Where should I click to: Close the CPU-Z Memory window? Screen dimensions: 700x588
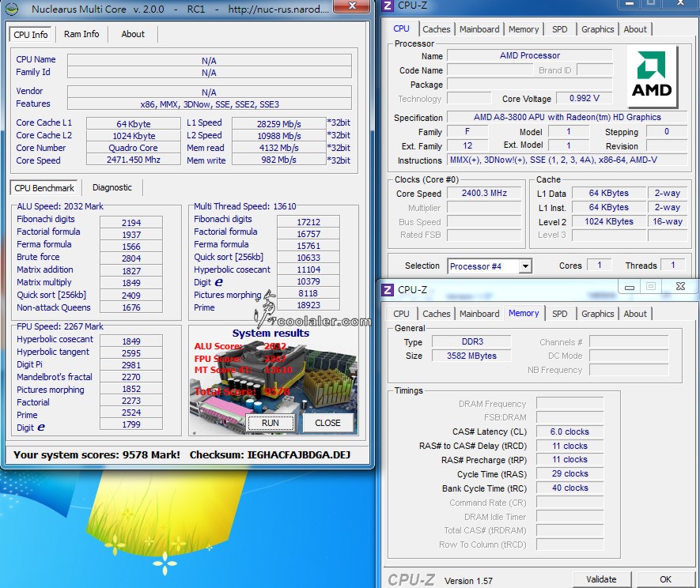[x=680, y=286]
